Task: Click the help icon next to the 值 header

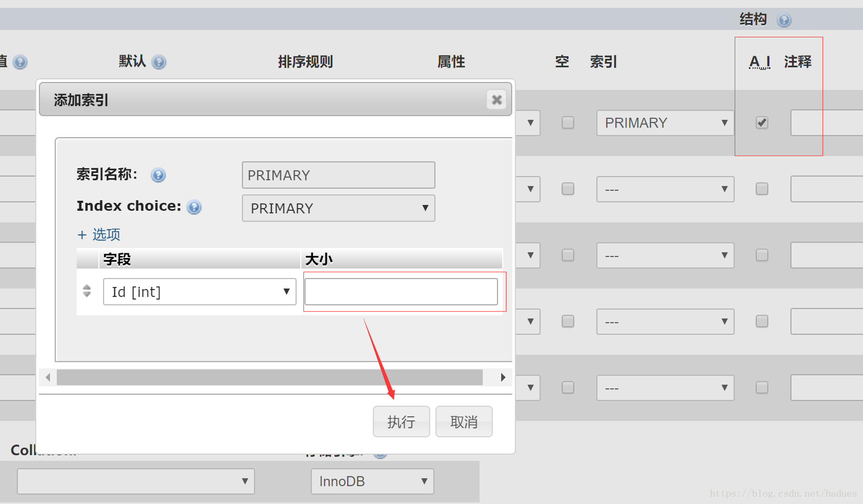Action: (x=20, y=61)
